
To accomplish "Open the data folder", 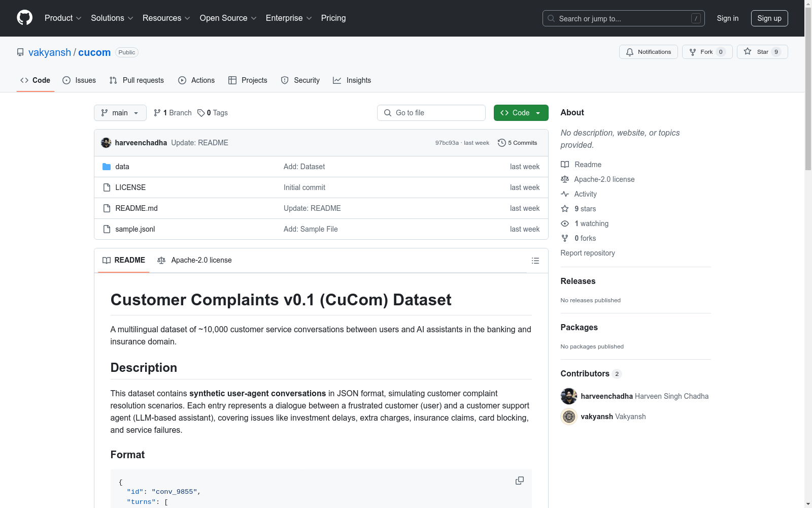I will (122, 167).
